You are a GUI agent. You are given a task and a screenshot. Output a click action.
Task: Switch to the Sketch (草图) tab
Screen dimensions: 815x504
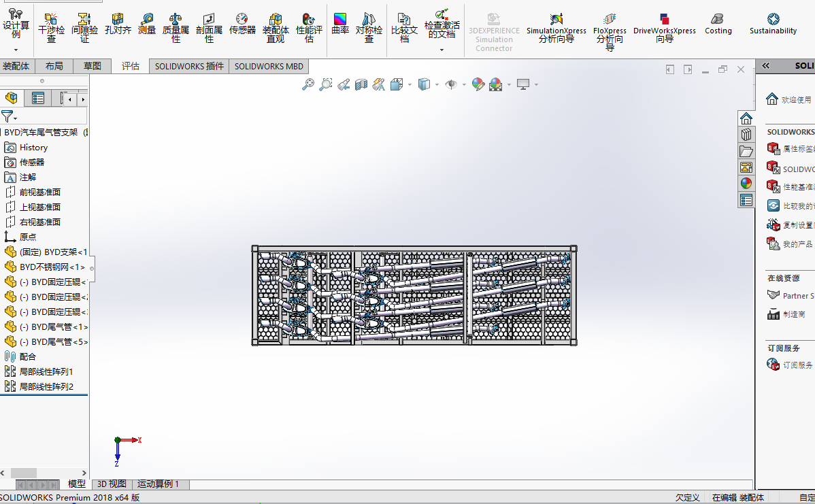click(92, 66)
